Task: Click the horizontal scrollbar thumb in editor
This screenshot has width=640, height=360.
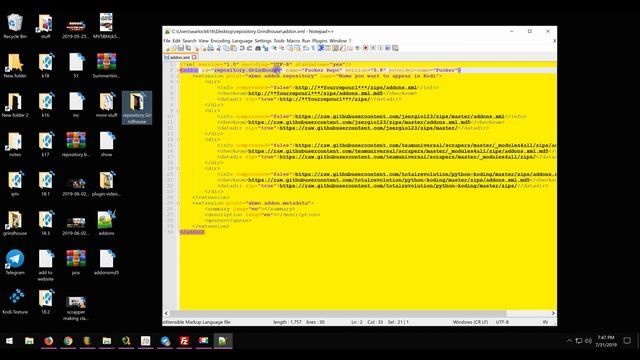Action: (x=338, y=313)
